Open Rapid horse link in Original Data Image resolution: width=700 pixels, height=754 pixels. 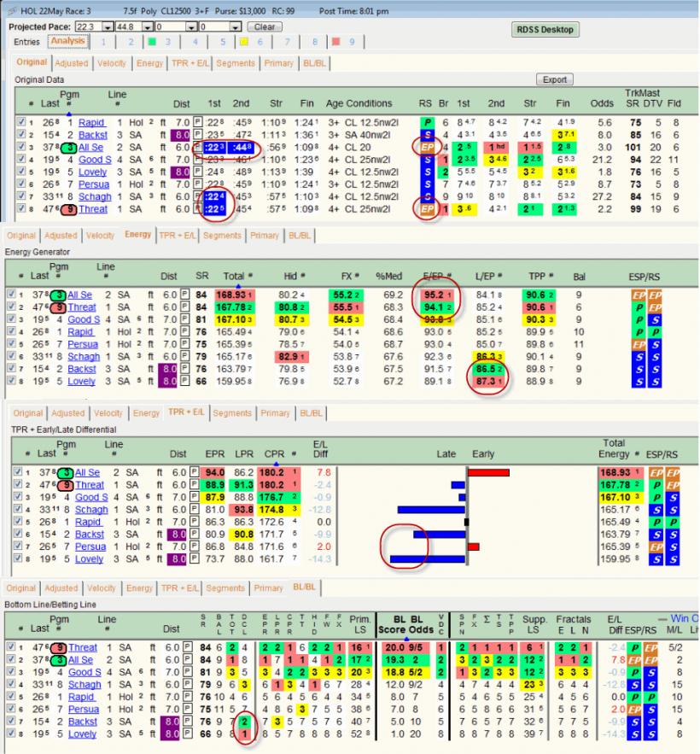pos(91,122)
